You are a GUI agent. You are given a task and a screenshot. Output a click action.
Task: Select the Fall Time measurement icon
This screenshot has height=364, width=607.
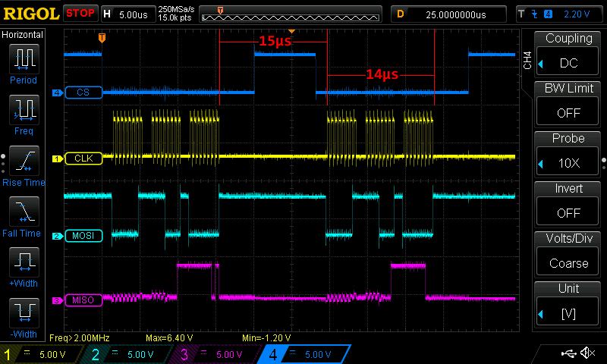(x=24, y=212)
